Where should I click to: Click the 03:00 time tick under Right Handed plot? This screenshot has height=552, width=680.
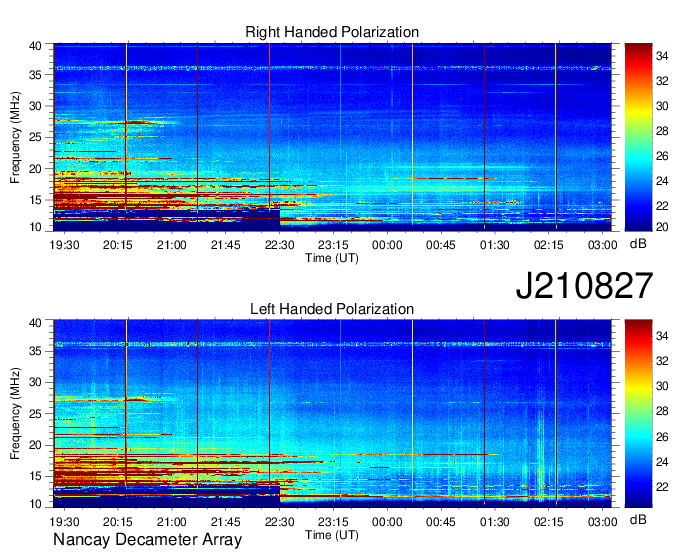pos(602,245)
